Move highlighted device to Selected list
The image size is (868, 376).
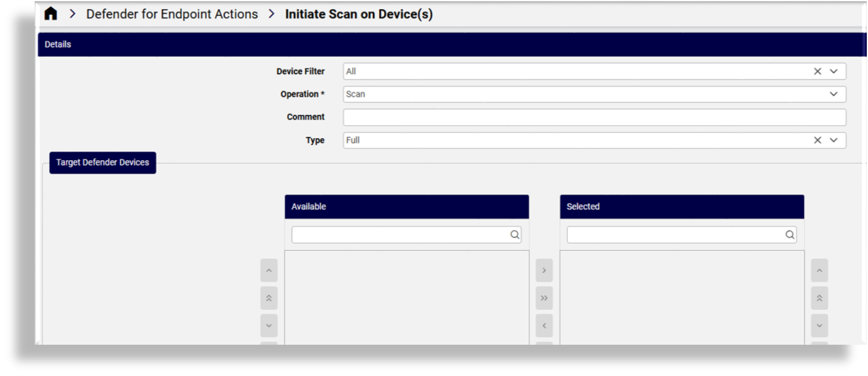(544, 270)
